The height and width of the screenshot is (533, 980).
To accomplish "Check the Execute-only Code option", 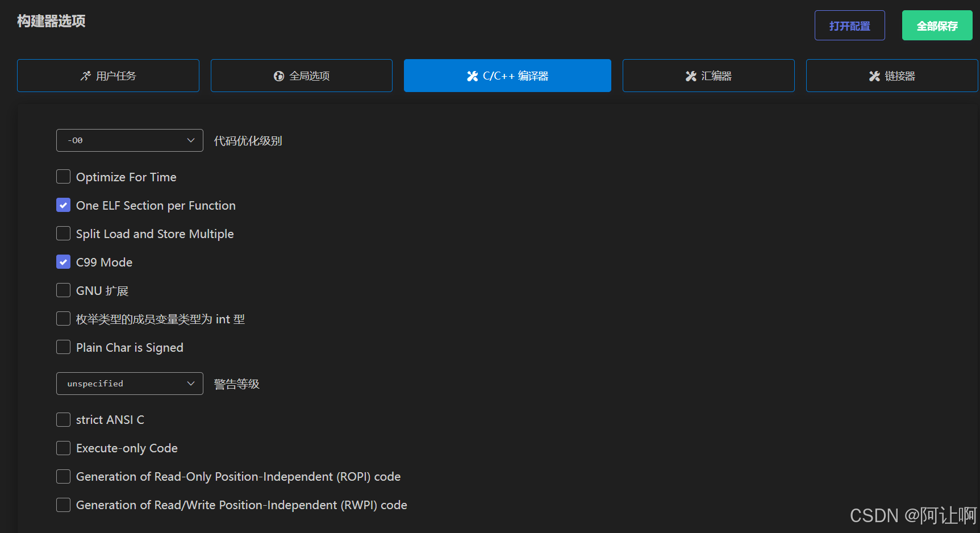I will 63,448.
